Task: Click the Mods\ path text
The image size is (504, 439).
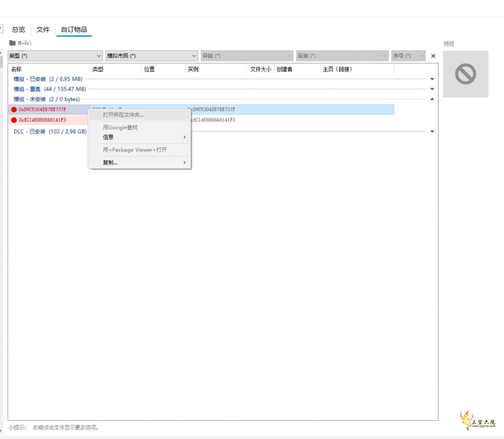Action: point(25,43)
